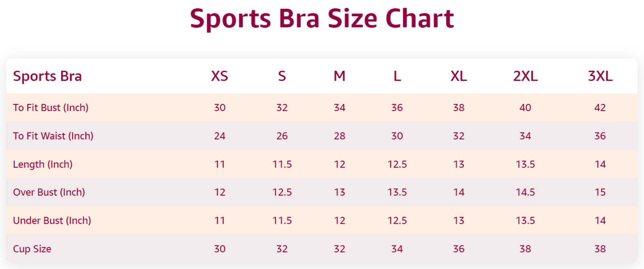Select the "Over Bust (Inch)" row label
Screen dimensions: 644x269
tap(49, 192)
